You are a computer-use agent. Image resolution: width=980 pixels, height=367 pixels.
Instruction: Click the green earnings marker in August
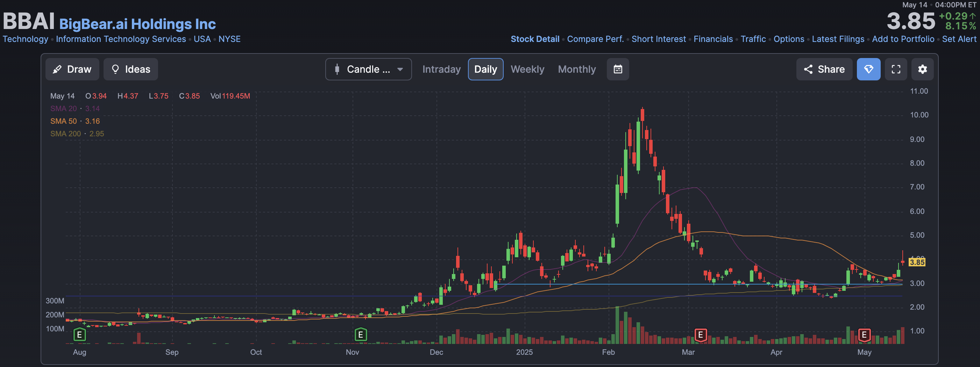point(79,335)
